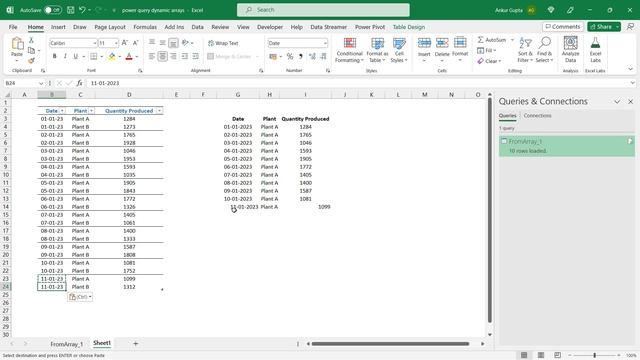Switch to the Data tab

[197, 27]
